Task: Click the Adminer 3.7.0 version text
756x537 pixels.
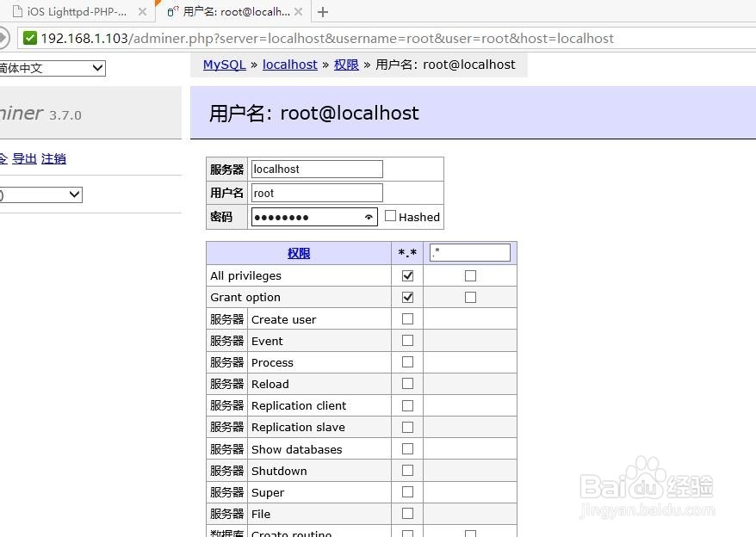Action: pyautogui.click(x=65, y=115)
